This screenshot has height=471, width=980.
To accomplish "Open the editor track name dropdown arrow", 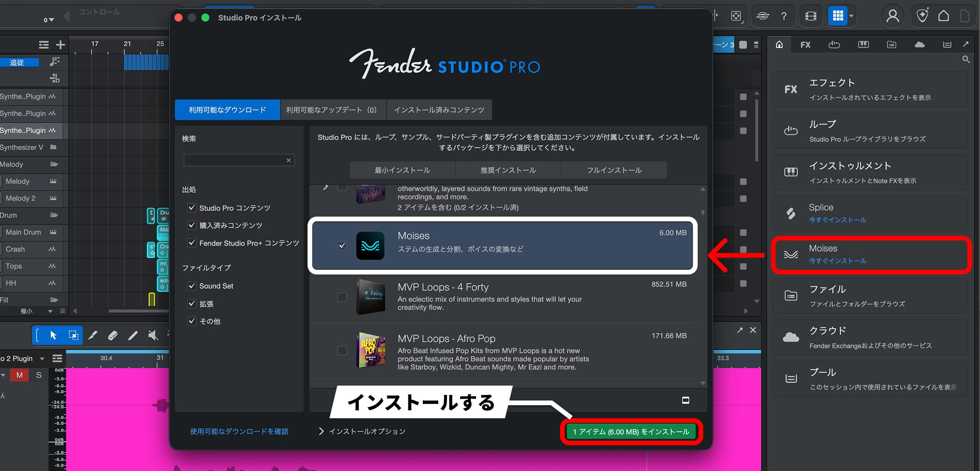I will point(42,359).
